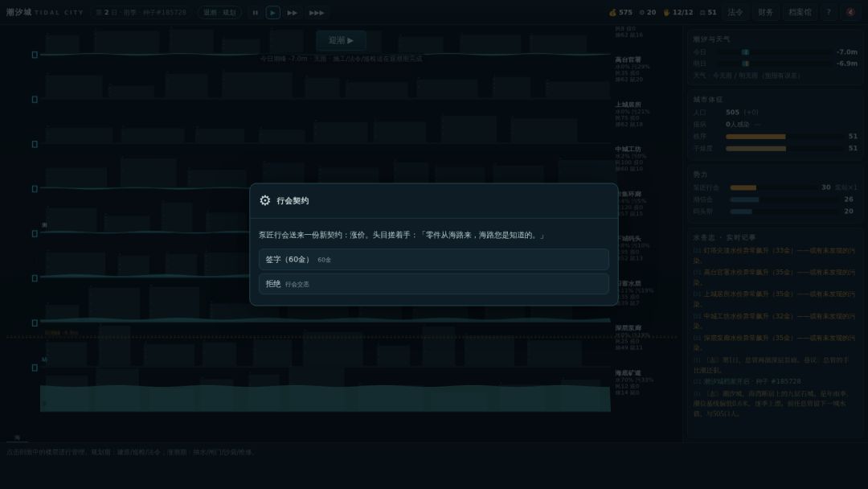Select the normal speed play button
The height and width of the screenshot is (489, 868).
[273, 13]
